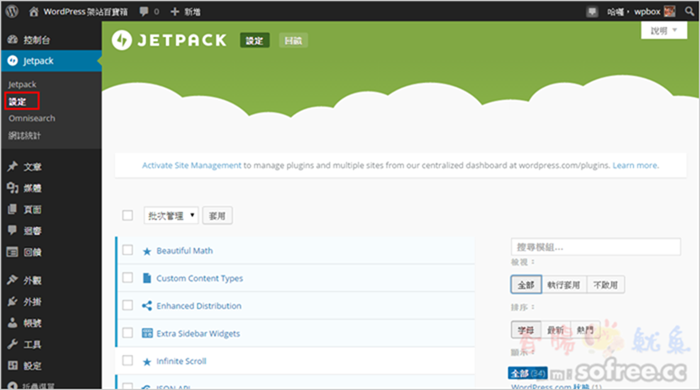Open the site home icon in the admin bar
Viewport: 700px width, 390px height.
point(33,12)
